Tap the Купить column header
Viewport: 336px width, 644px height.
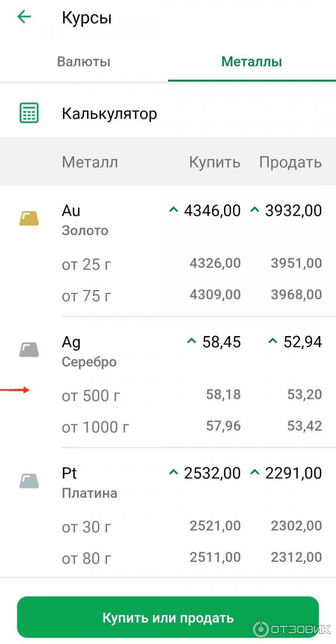(x=214, y=162)
